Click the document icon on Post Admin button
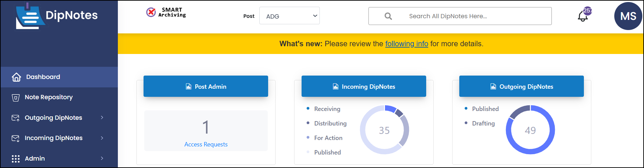 [x=188, y=87]
